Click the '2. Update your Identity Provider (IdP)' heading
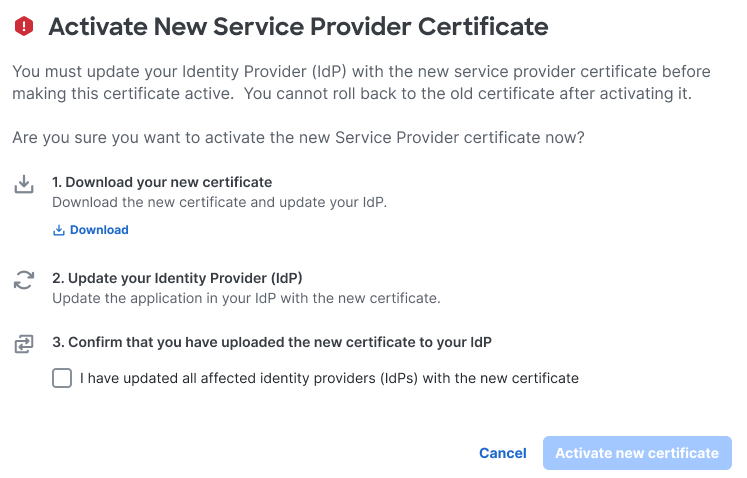747x478 pixels. point(177,278)
